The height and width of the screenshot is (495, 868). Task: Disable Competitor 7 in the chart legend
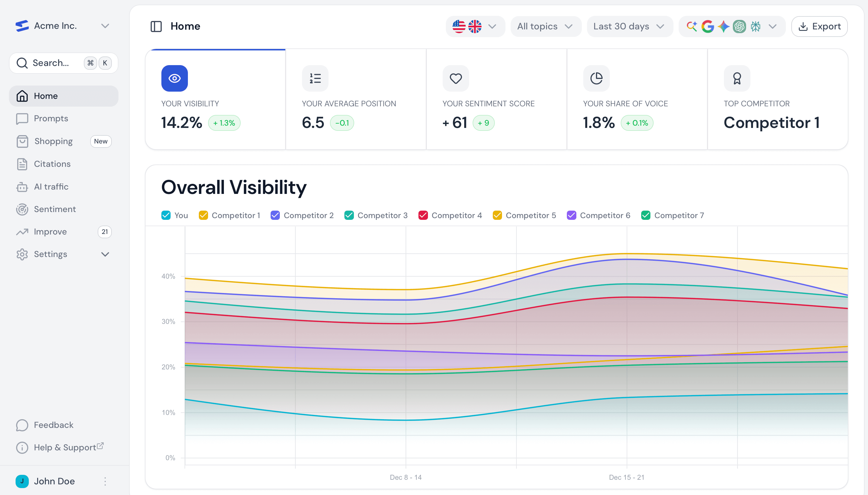646,215
